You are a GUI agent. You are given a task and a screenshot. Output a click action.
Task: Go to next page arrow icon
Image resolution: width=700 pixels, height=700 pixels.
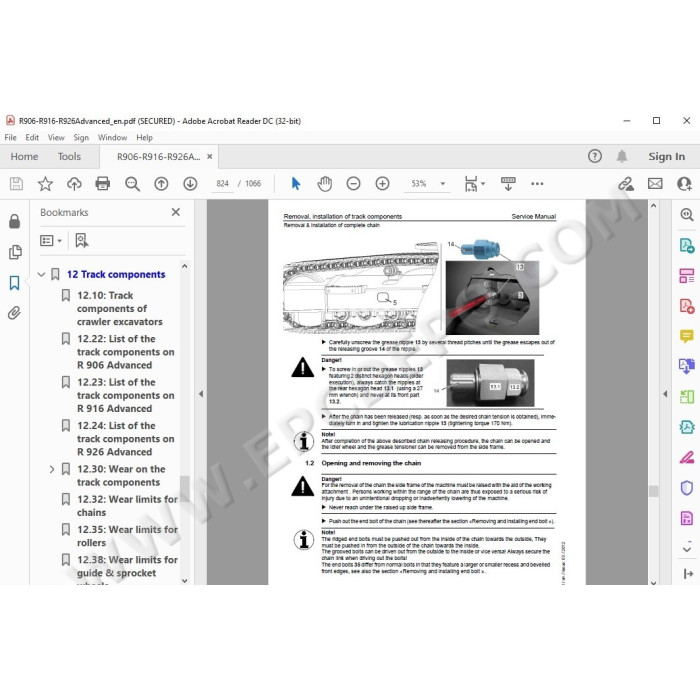click(190, 183)
